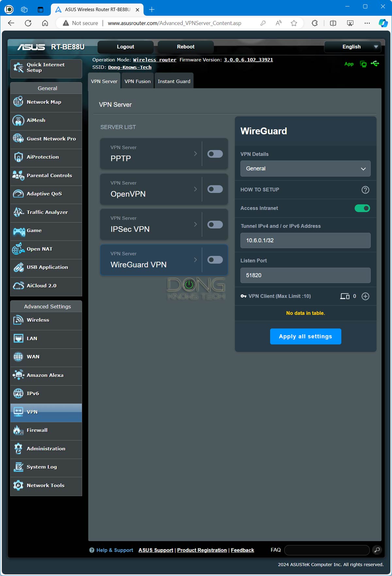
Task: Open the VPN Details General dropdown
Action: [305, 169]
